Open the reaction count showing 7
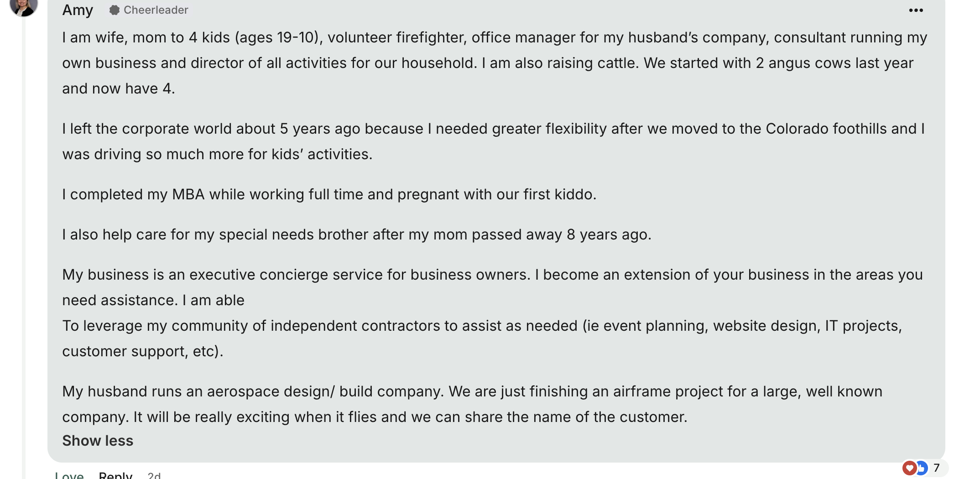The width and height of the screenshot is (980, 479). [936, 468]
